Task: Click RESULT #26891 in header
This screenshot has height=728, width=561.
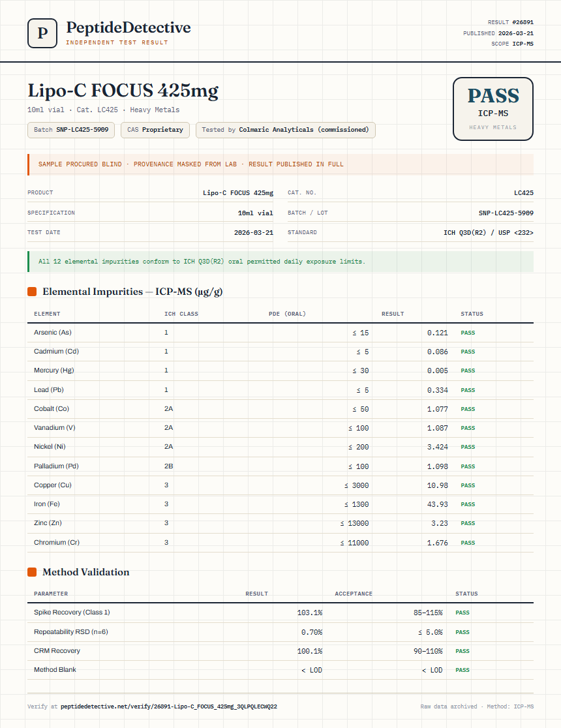Action: 510,22
